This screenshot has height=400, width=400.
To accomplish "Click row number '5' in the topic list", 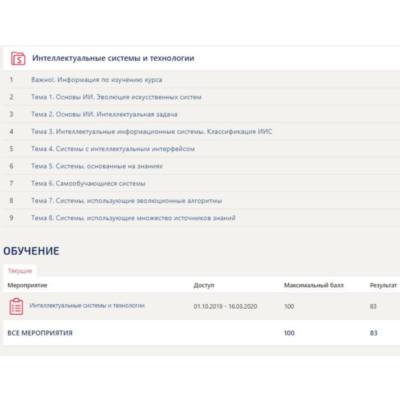I will click(11, 149).
